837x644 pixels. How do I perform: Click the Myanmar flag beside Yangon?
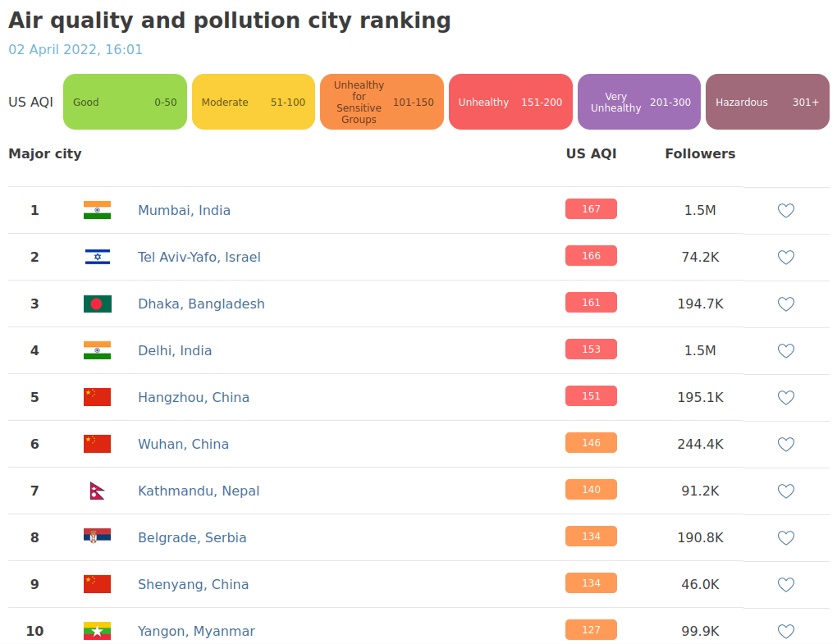coord(97,631)
